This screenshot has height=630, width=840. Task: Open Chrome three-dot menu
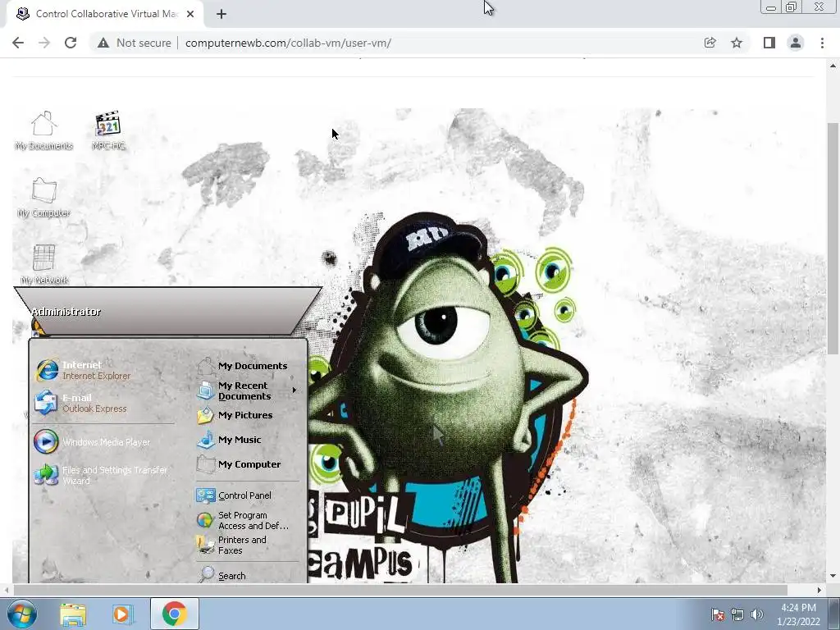[x=822, y=43]
